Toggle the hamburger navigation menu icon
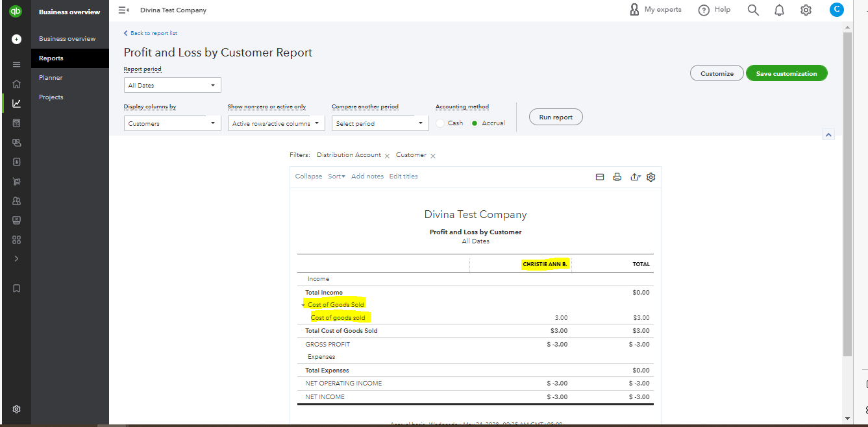The image size is (868, 427). [123, 10]
